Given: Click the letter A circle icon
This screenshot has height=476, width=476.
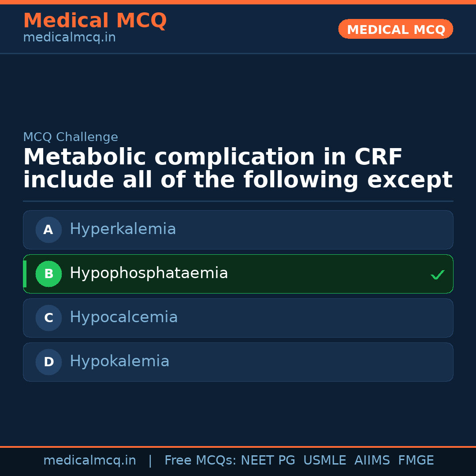Looking at the screenshot, I should click(48, 230).
